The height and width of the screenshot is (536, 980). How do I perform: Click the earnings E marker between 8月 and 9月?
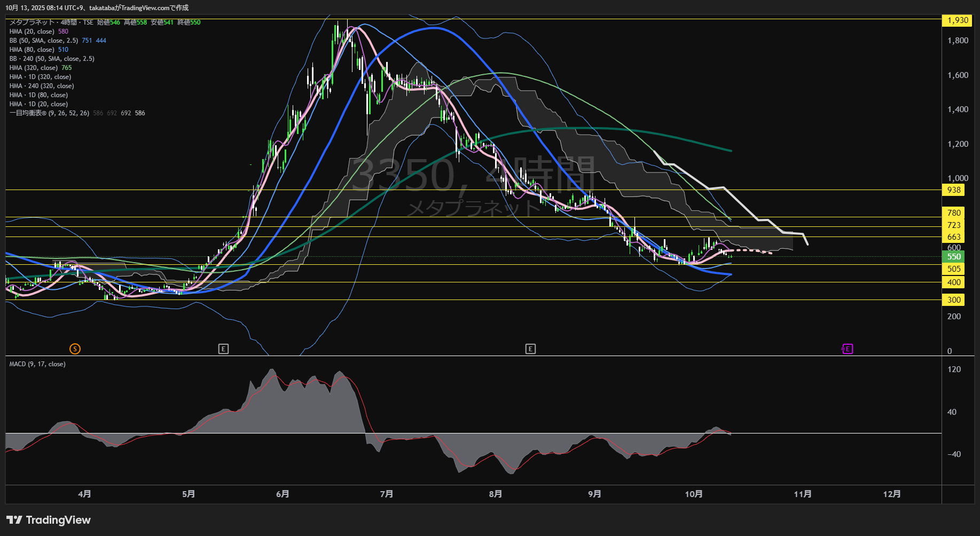point(530,349)
